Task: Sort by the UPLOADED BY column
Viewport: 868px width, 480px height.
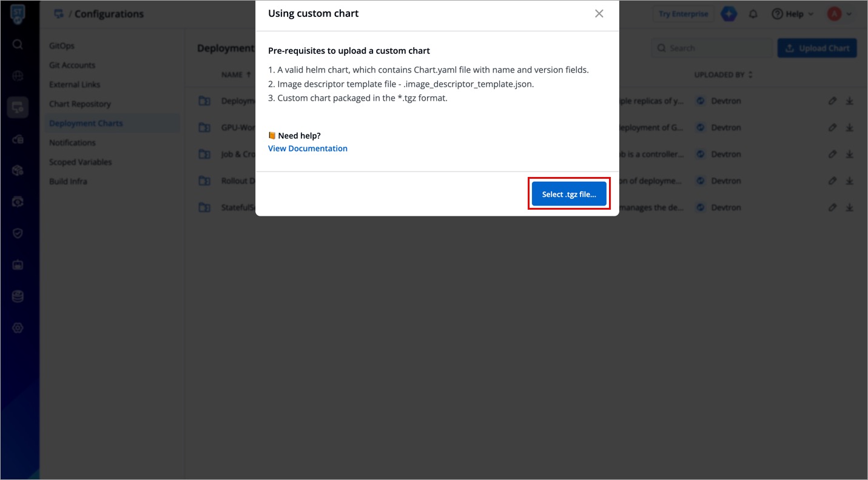Action: 723,75
